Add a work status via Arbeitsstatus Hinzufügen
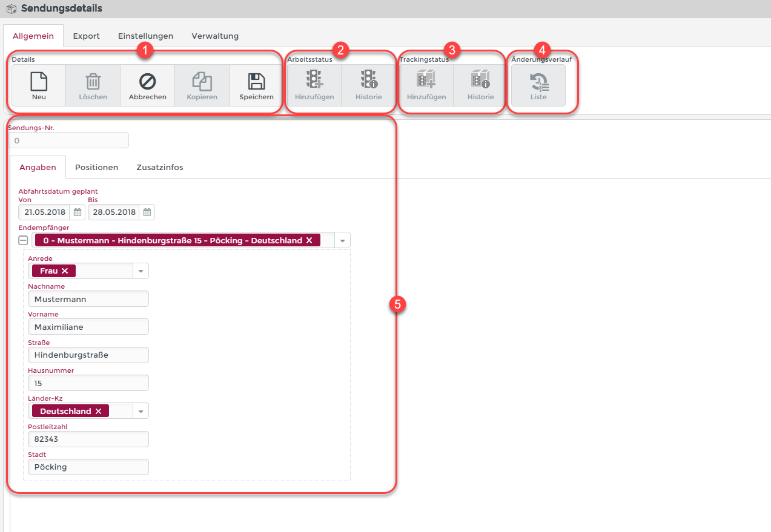The width and height of the screenshot is (771, 532). (314, 85)
